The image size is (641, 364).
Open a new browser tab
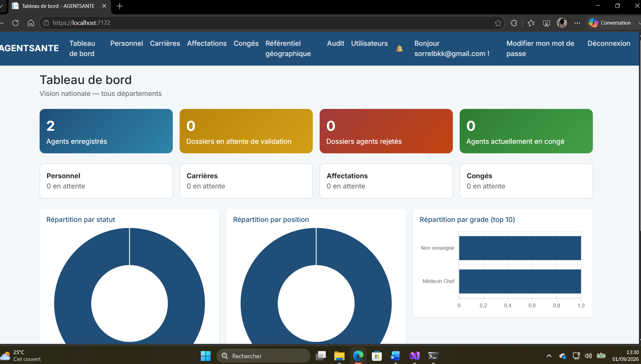[120, 6]
